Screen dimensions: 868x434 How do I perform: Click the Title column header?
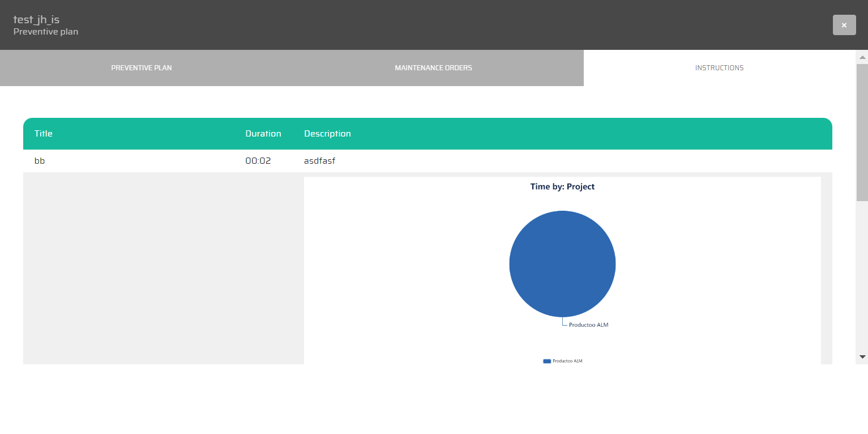pyautogui.click(x=44, y=134)
